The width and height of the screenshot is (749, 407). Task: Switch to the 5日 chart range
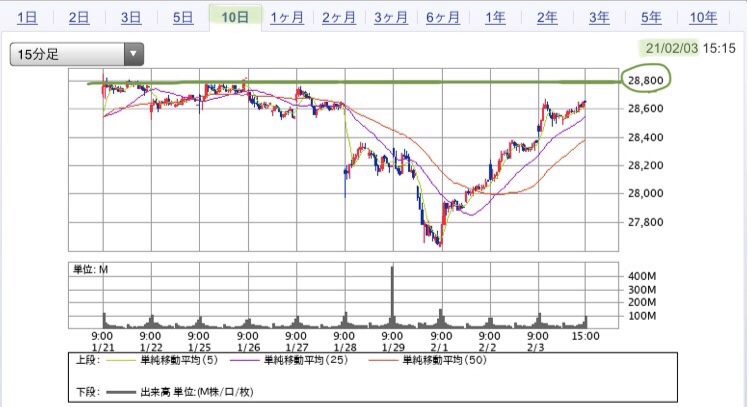(x=183, y=18)
